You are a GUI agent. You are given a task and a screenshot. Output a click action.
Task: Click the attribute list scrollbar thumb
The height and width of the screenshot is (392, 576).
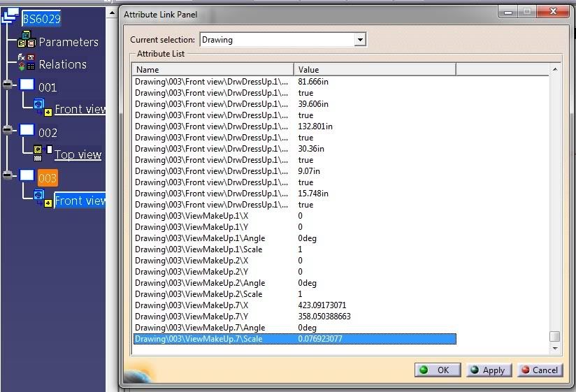(x=555, y=336)
